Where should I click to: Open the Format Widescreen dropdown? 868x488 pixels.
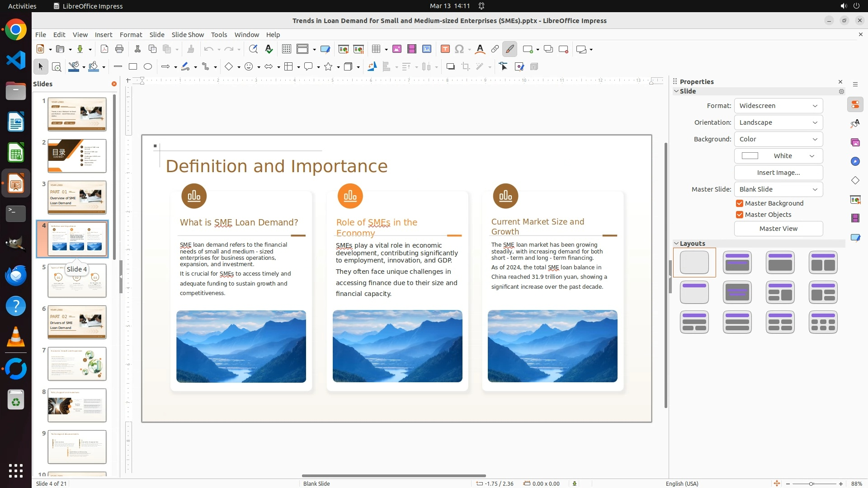click(778, 106)
